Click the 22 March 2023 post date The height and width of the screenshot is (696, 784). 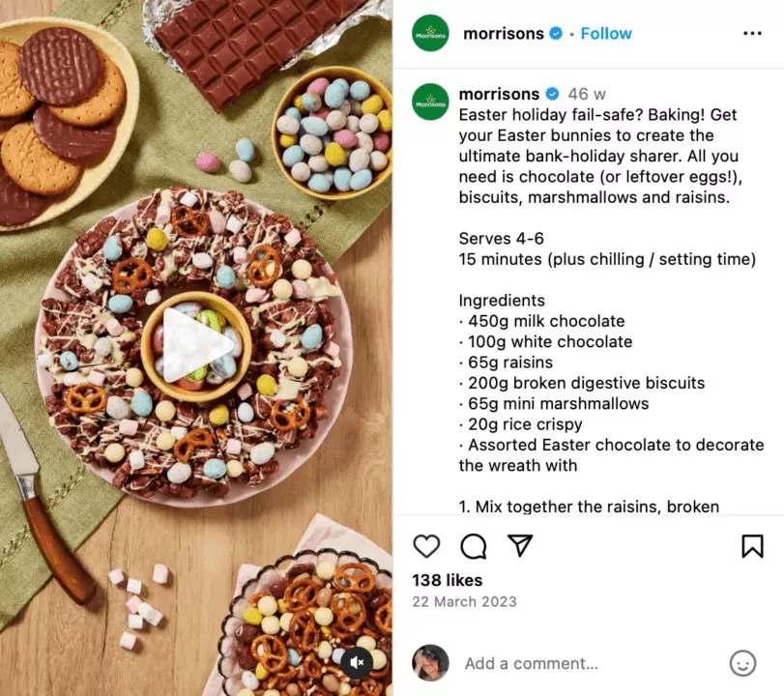coord(464,602)
